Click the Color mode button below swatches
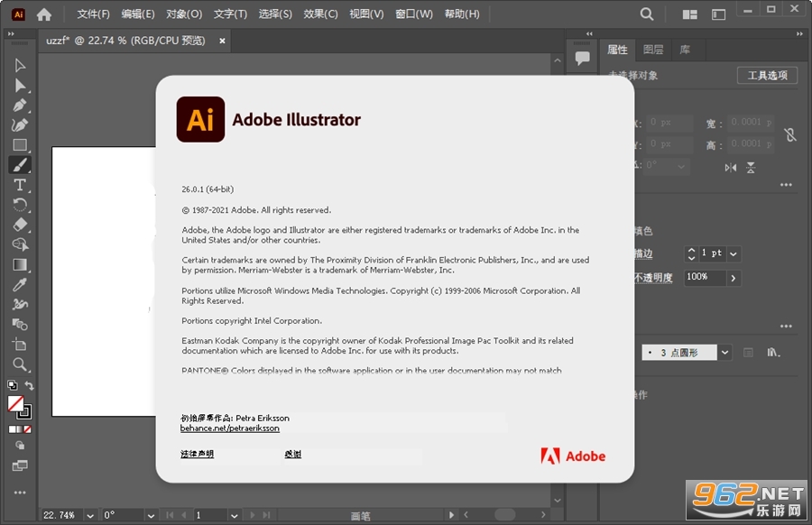The width and height of the screenshot is (812, 525). click(x=12, y=429)
